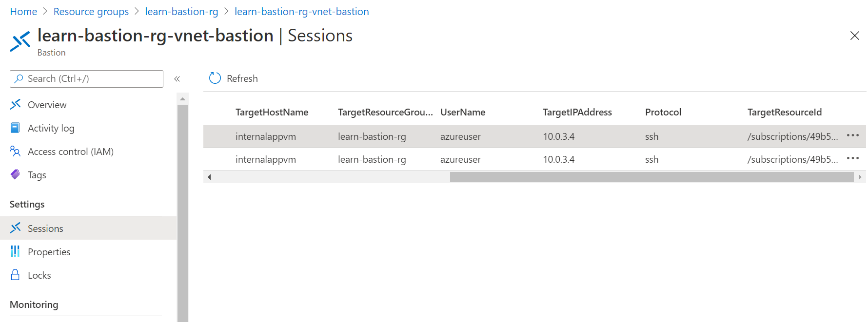The image size is (868, 322).
Task: Click the purple Tags icon
Action: (x=16, y=174)
